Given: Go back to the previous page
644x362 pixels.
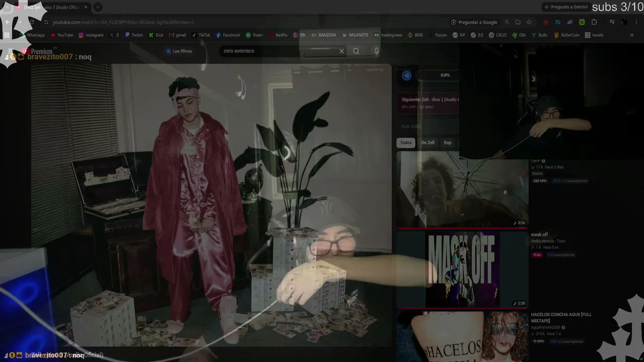Looking at the screenshot, I should click(x=8, y=22).
